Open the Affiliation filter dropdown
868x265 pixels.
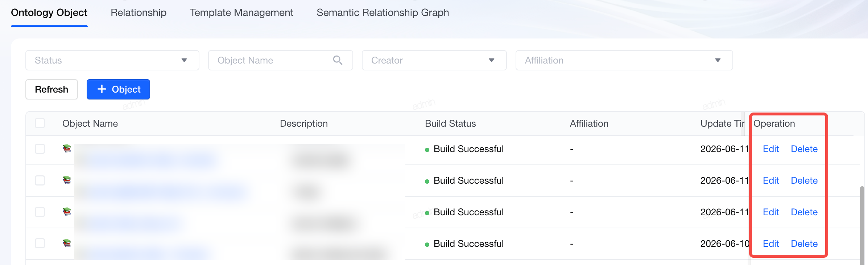click(x=624, y=60)
